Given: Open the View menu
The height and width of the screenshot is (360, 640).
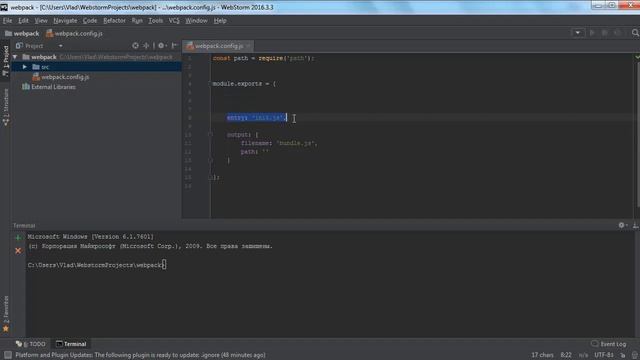Looking at the screenshot, I should 40,20.
